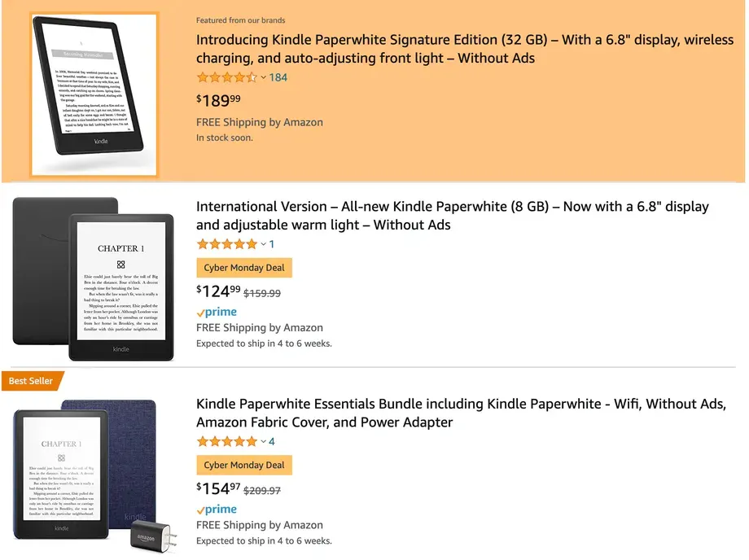Click the $189.99 Signature Edition price
Screen dimensions: 749x560
point(219,100)
